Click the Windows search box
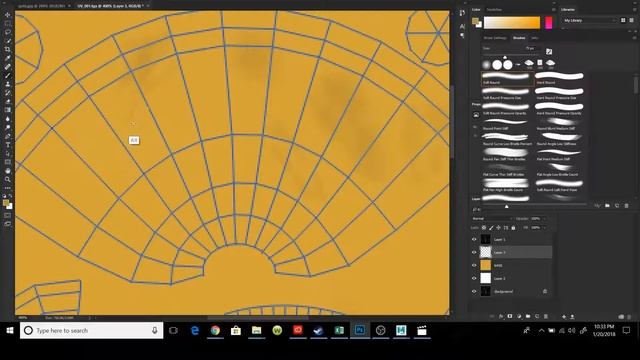Viewport: 640px width, 360px height. (91, 331)
